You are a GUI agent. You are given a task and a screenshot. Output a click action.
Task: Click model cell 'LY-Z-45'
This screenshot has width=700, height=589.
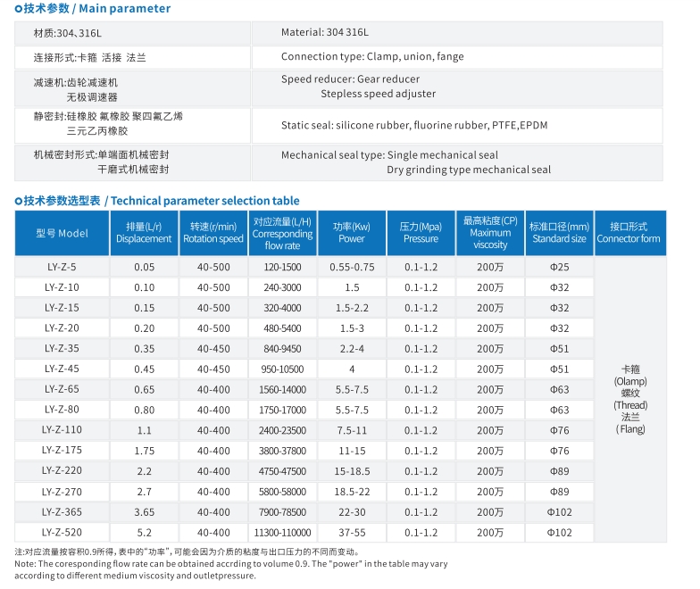click(x=62, y=369)
